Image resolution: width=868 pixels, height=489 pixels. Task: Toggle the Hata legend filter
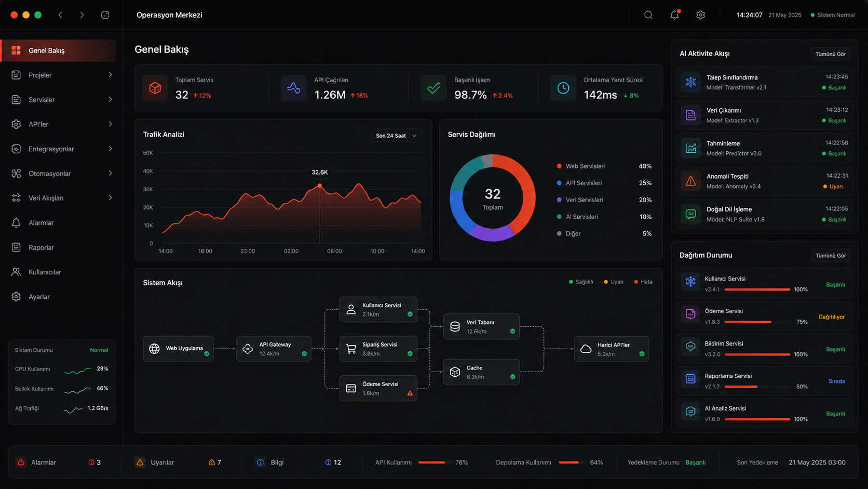643,282
